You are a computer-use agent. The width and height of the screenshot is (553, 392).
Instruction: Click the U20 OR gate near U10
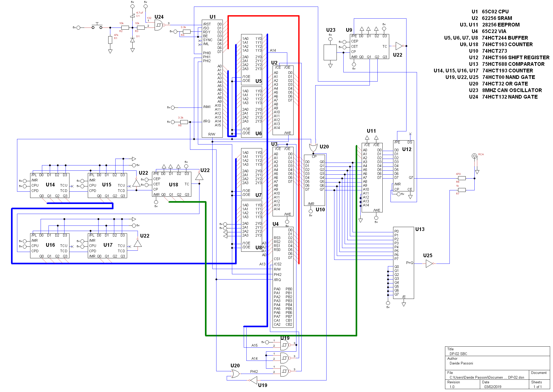point(313,147)
